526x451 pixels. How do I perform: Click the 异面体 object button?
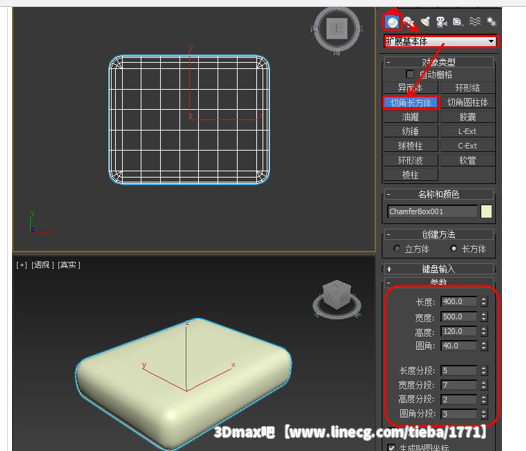(411, 88)
